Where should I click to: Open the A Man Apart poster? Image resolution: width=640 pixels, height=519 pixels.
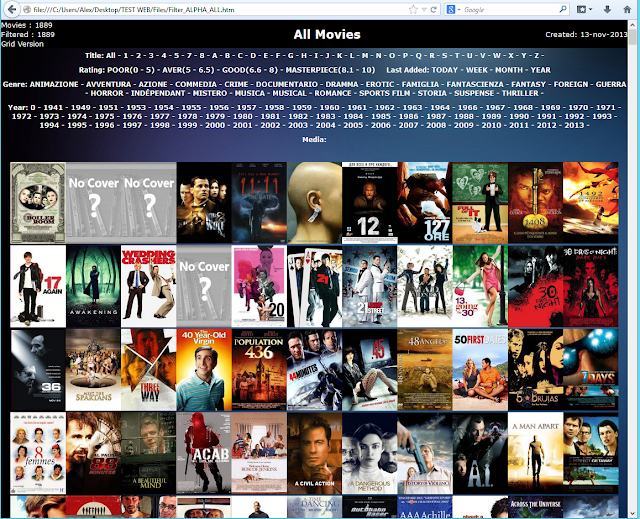[x=536, y=453]
